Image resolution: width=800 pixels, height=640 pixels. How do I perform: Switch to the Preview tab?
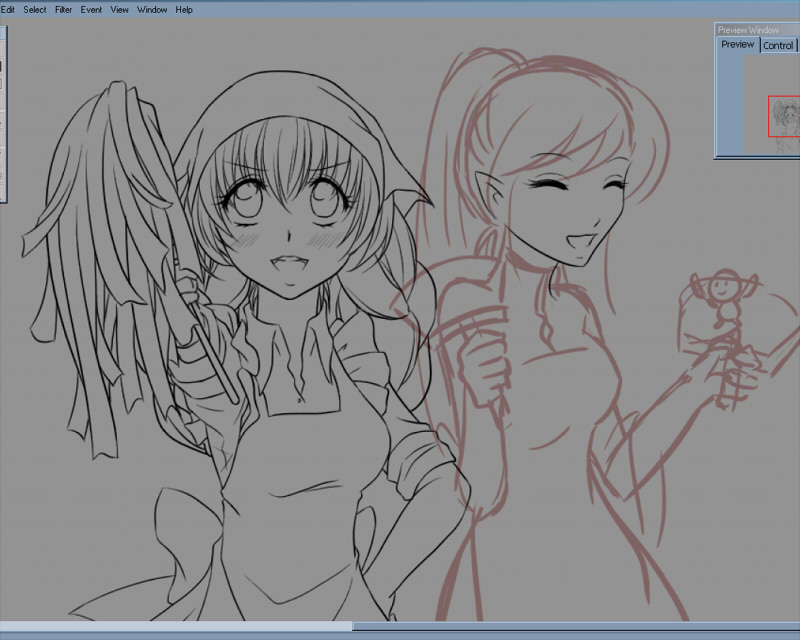pyautogui.click(x=738, y=45)
